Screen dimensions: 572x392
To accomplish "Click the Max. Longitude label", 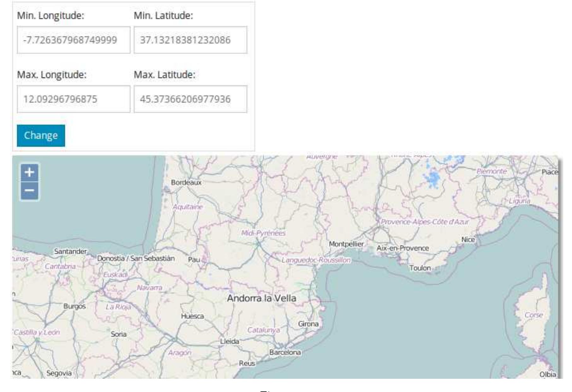I will (x=52, y=75).
